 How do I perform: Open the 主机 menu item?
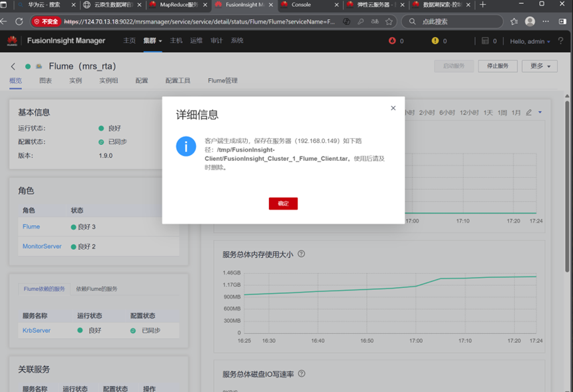coord(176,40)
